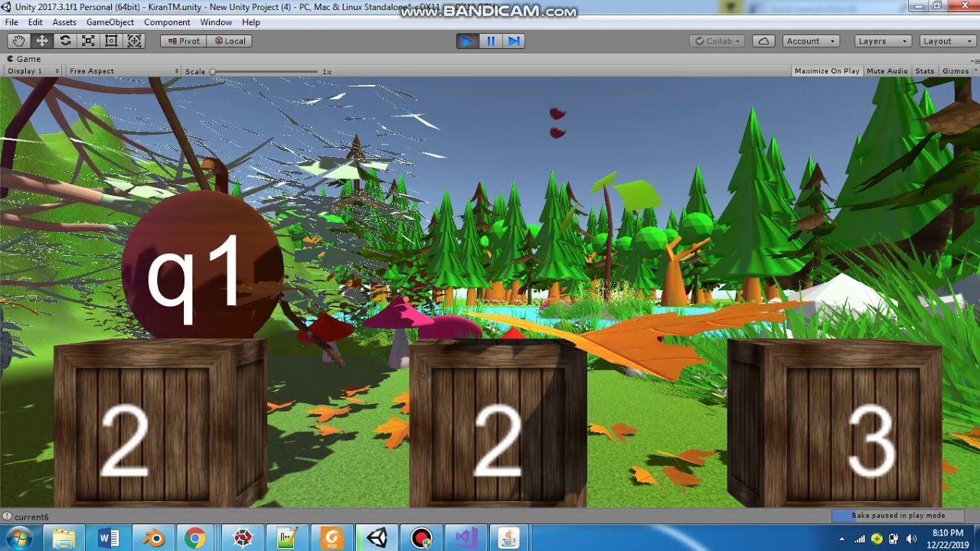Toggle Pivot/Center handle position
This screenshot has width=980, height=551.
(184, 41)
